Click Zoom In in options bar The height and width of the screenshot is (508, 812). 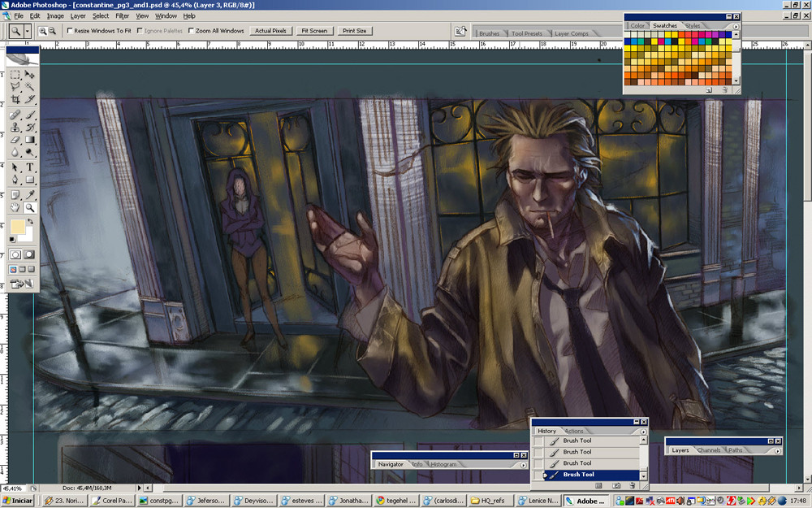(x=43, y=31)
